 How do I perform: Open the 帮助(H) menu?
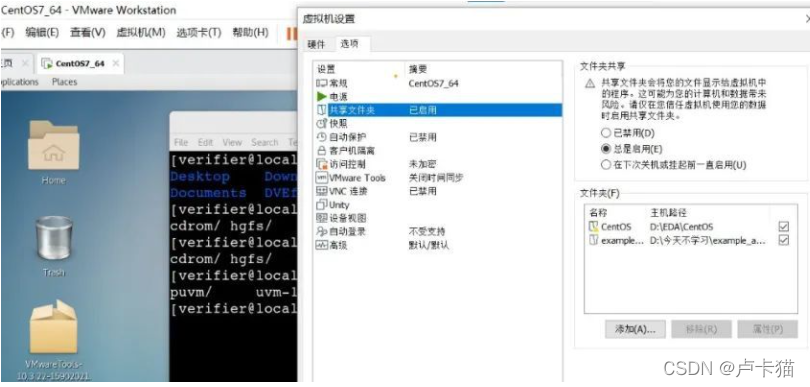[250, 33]
